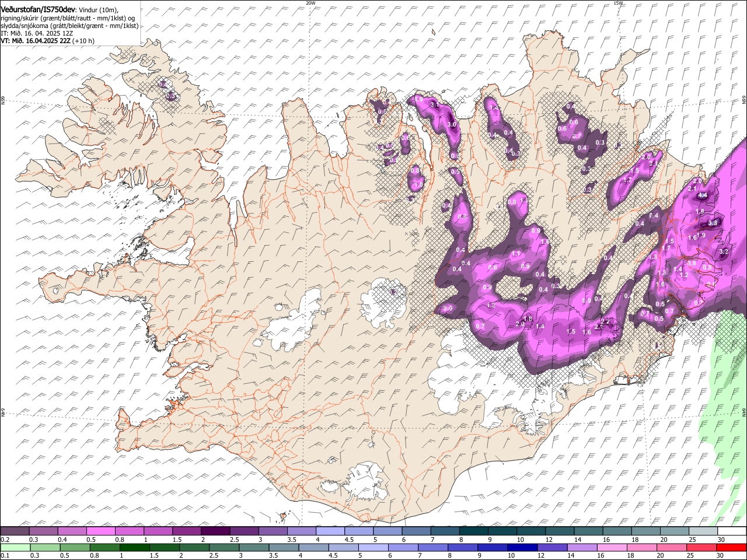This screenshot has width=747, height=560.
Task: Click the lower legend swatch labeled 20
Action: pos(671,547)
